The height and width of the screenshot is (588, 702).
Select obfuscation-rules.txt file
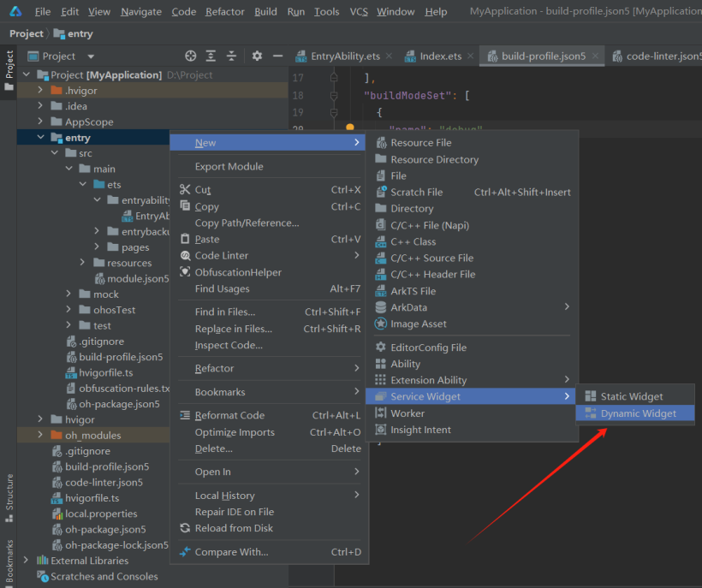pos(118,389)
